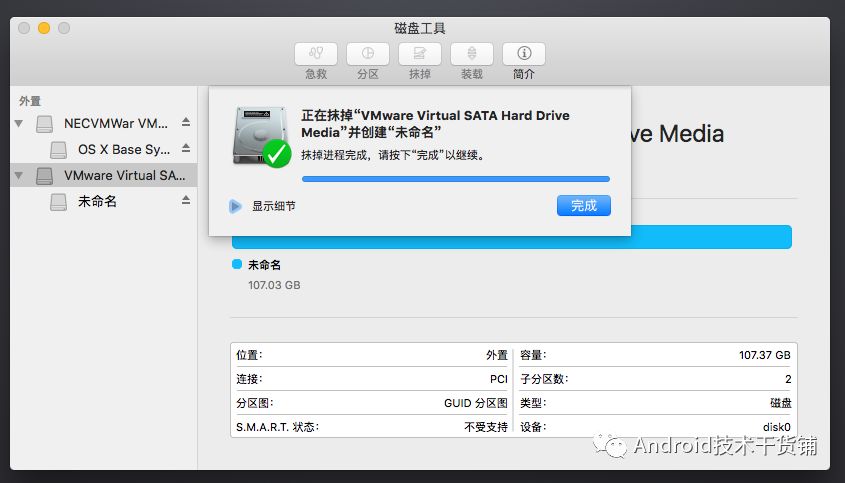Click the disk0 device value

(x=777, y=427)
